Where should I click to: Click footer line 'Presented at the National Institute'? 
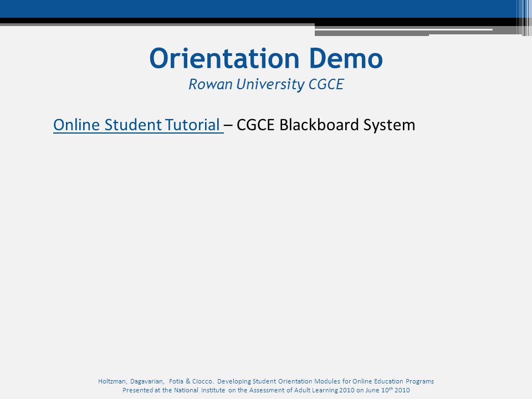click(266, 390)
